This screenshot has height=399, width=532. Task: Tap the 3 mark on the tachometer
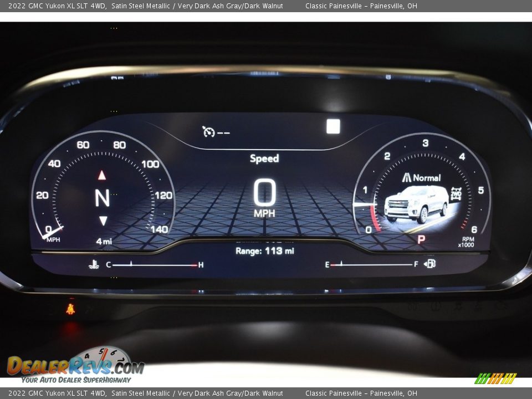pos(425,143)
